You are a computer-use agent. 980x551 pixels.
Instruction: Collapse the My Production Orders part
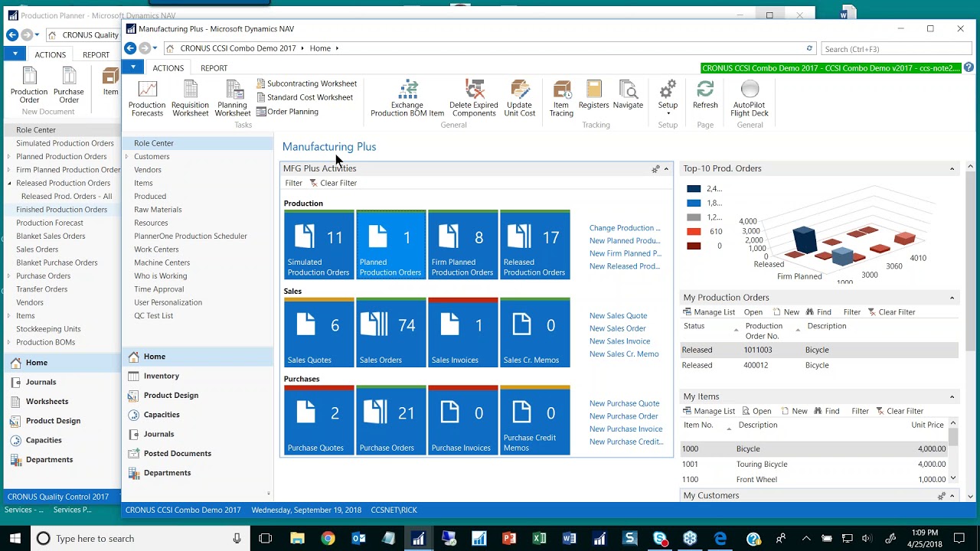point(952,298)
